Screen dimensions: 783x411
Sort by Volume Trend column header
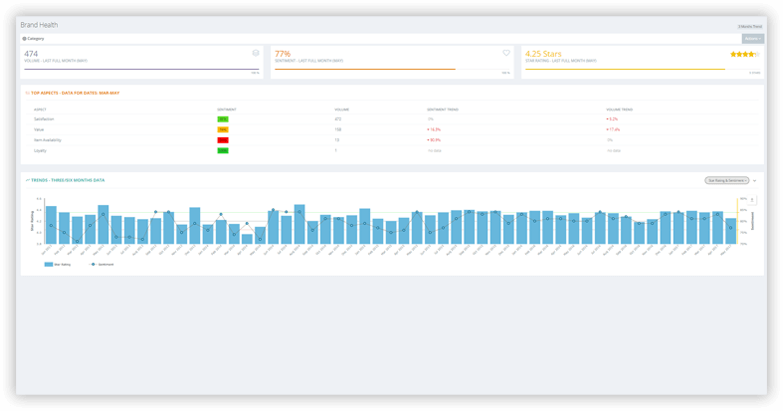click(x=619, y=109)
